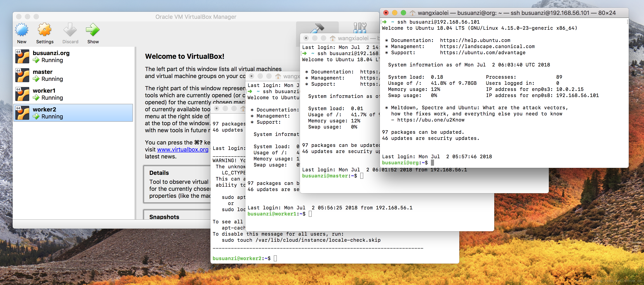Click the master VM OS icon
Screen dimensions: 644x285
[x=22, y=75]
